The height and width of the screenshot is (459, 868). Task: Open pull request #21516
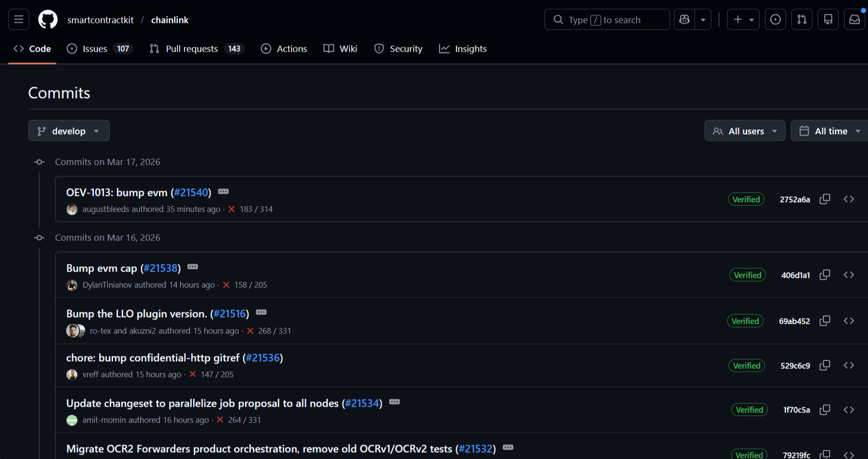[230, 313]
